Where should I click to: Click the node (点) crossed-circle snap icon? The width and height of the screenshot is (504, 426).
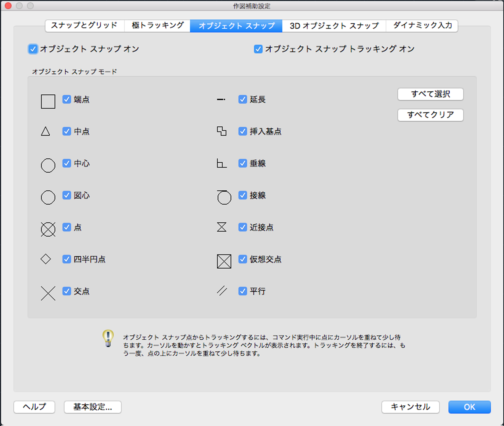[48, 229]
